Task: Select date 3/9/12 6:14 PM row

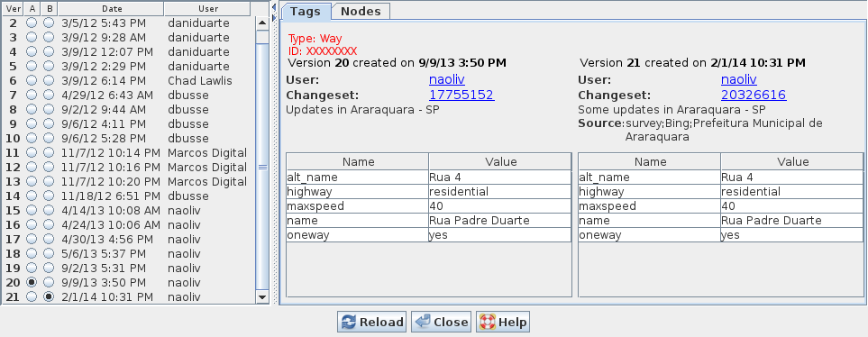Action: point(104,81)
